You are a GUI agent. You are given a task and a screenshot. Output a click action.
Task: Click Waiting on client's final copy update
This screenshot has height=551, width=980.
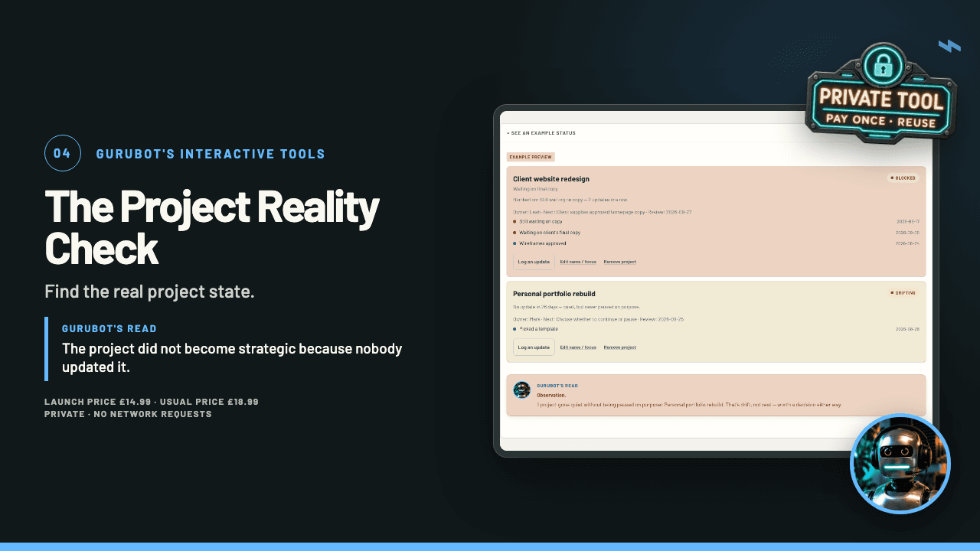(x=550, y=233)
